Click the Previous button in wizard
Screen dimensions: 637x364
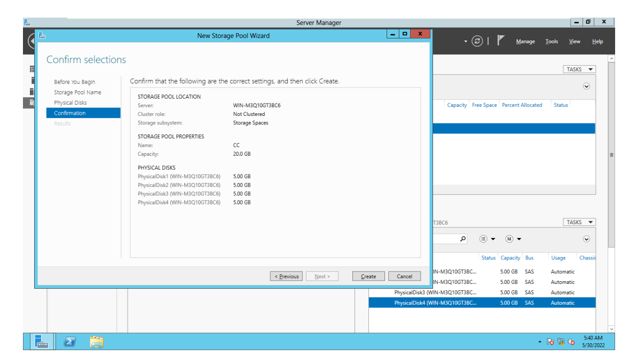287,276
